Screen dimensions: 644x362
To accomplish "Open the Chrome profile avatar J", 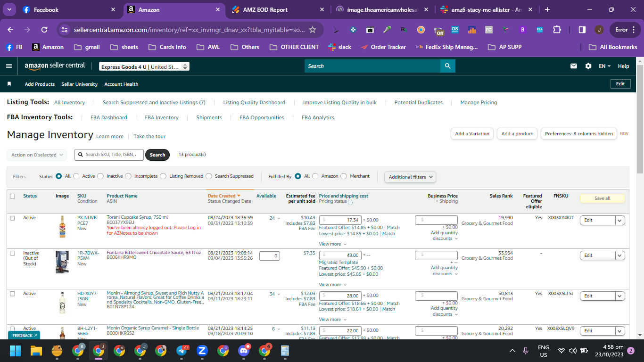I will point(599,30).
